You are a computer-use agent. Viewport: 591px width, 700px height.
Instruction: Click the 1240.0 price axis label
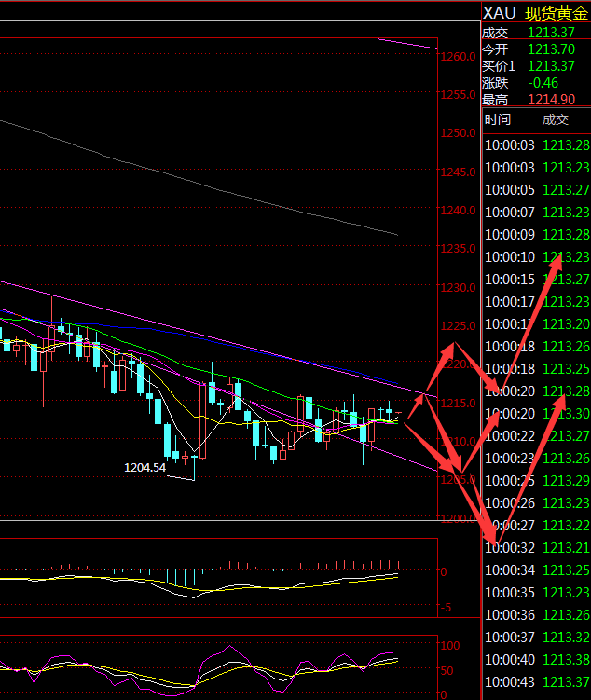[458, 211]
